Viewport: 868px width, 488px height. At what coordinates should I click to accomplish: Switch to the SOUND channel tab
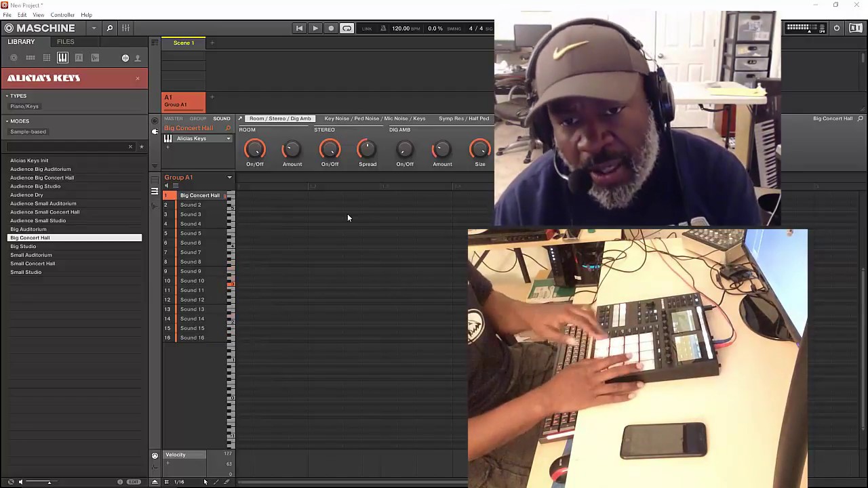tap(222, 119)
